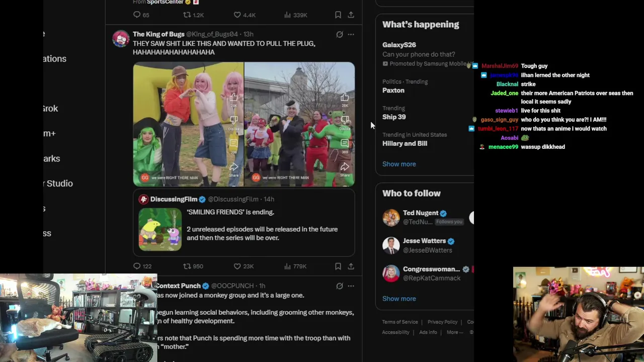Open Privacy Policy footer link

(442, 322)
